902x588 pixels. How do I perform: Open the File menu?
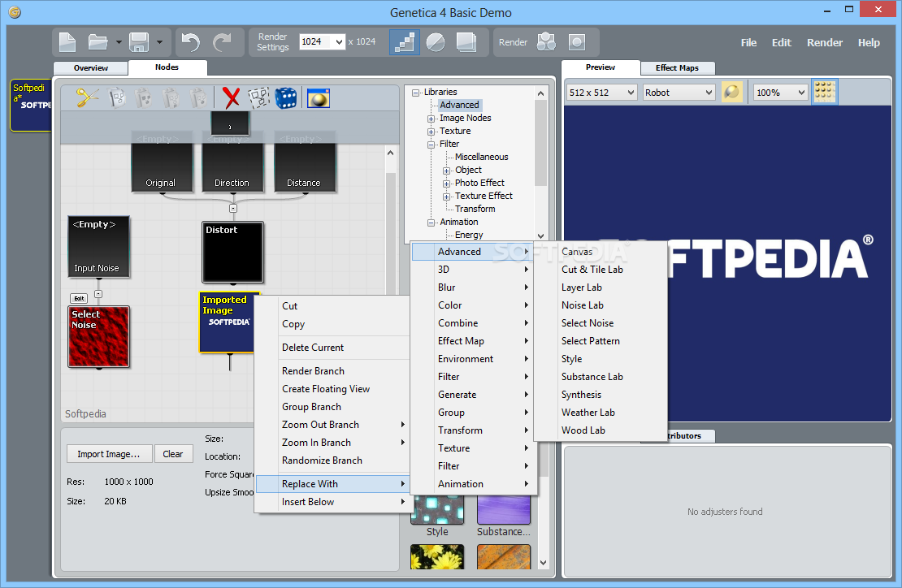click(748, 42)
